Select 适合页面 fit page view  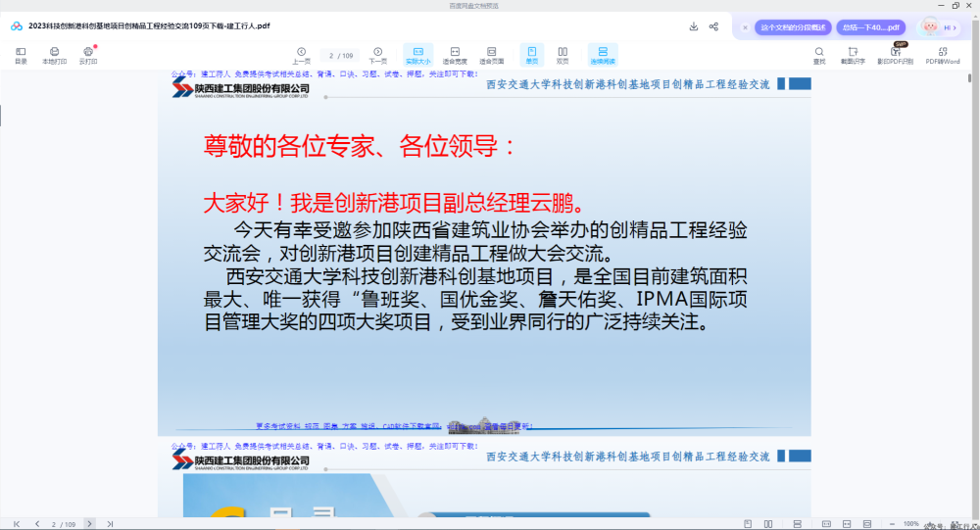(491, 56)
